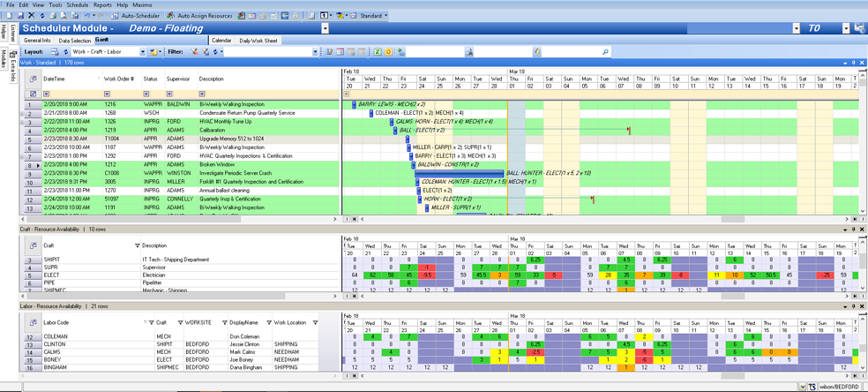Image resolution: width=868 pixels, height=392 pixels.
Task: Click the black X delete icon in toolbar
Action: pos(32,16)
